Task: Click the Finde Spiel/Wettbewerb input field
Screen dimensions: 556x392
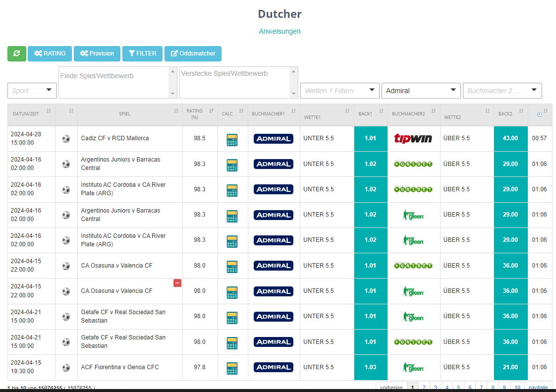Action: 114,82
